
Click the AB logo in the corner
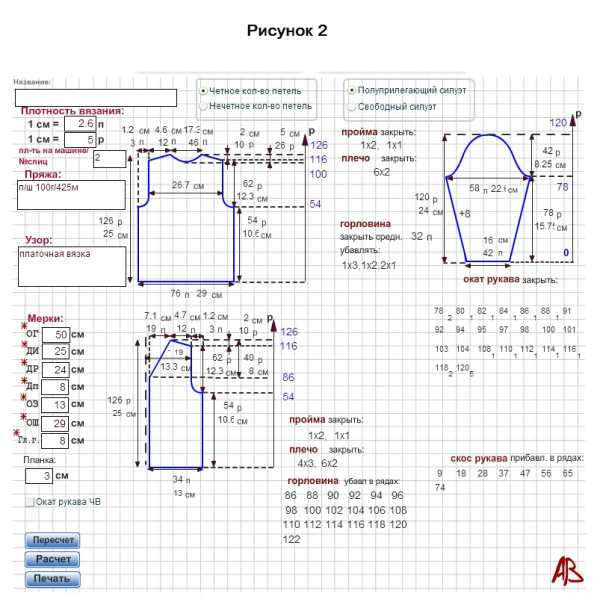coord(566,569)
